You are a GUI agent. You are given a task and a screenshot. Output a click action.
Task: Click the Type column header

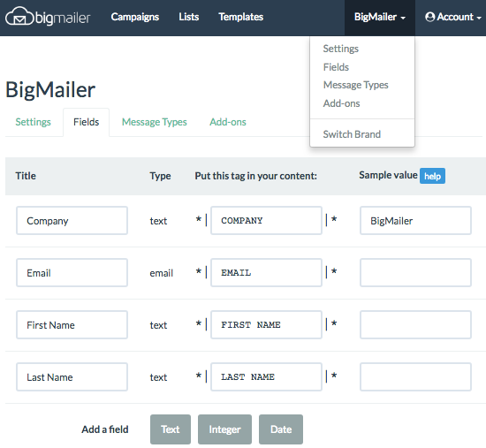tap(160, 176)
